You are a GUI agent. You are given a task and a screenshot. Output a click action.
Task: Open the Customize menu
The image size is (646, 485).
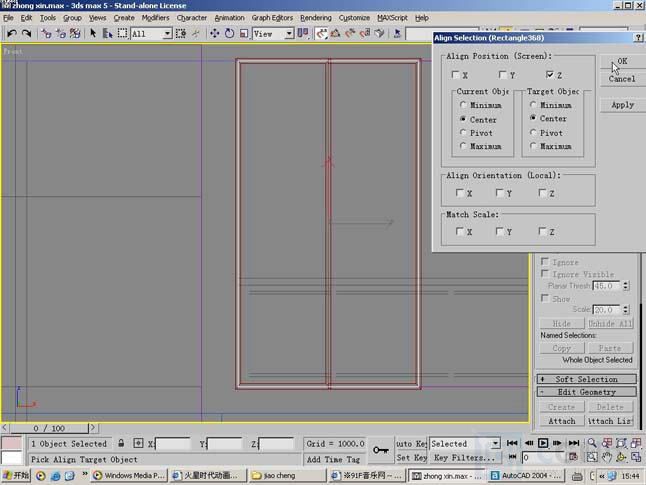[x=354, y=18]
